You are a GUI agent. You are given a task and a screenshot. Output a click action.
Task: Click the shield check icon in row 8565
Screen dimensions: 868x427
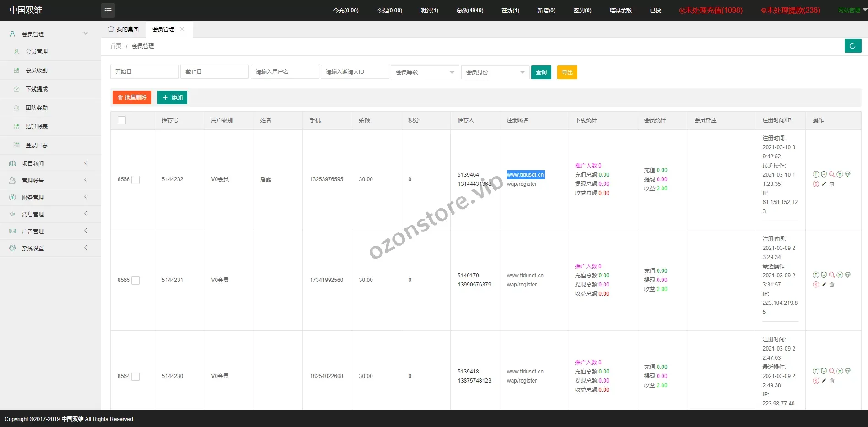click(824, 275)
